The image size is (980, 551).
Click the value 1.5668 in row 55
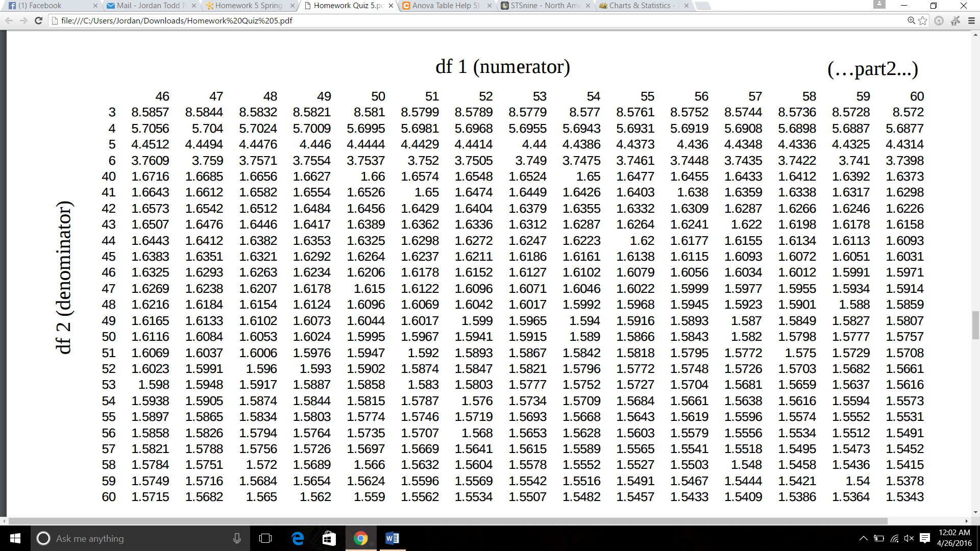tap(581, 417)
